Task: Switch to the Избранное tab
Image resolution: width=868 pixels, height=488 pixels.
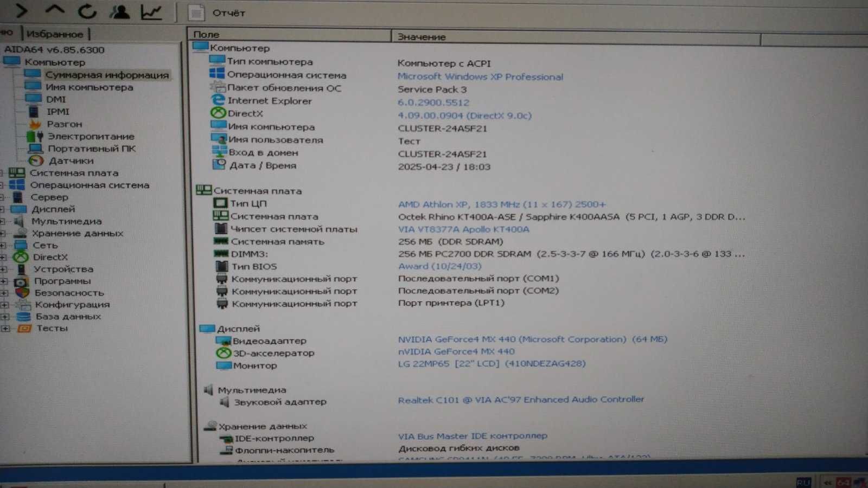Action: coord(55,34)
